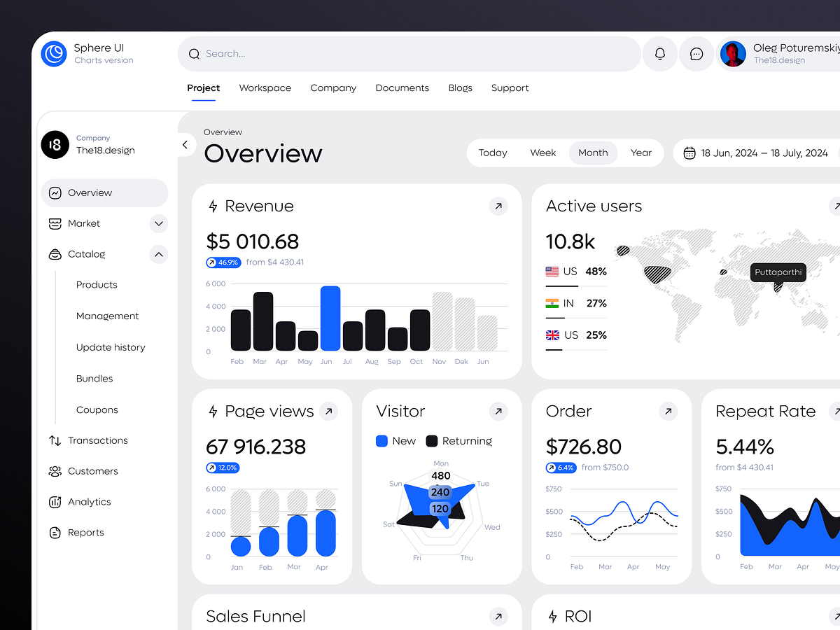Switch to the Workspace tab
This screenshot has height=630, width=840.
click(265, 87)
